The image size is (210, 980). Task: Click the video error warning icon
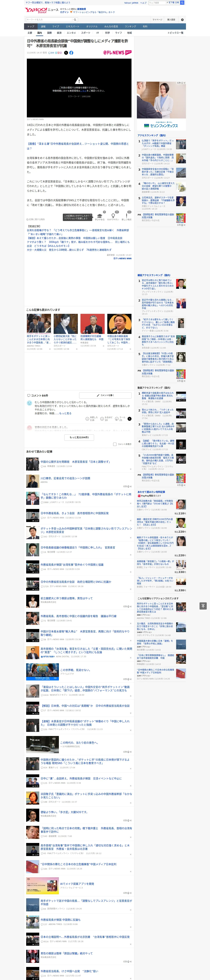click(x=79, y=81)
